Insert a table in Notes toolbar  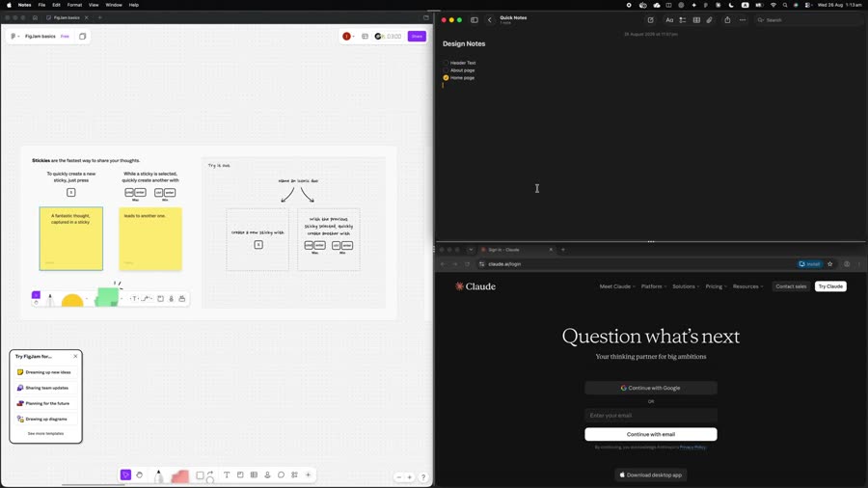pos(696,20)
